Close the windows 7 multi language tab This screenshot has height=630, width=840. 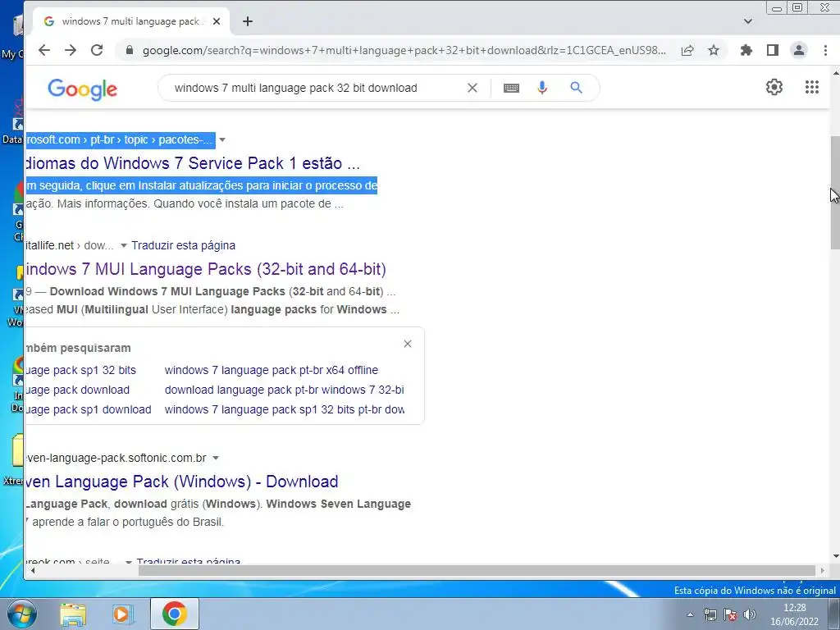click(x=217, y=21)
